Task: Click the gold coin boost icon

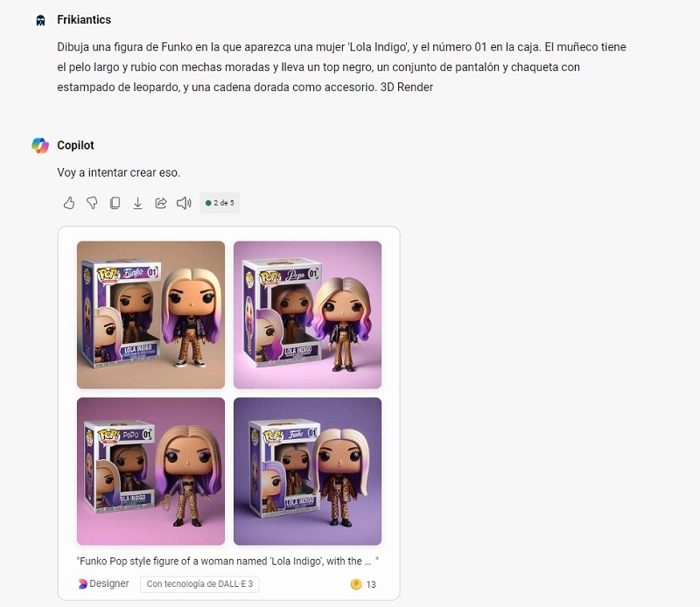Action: tap(356, 584)
